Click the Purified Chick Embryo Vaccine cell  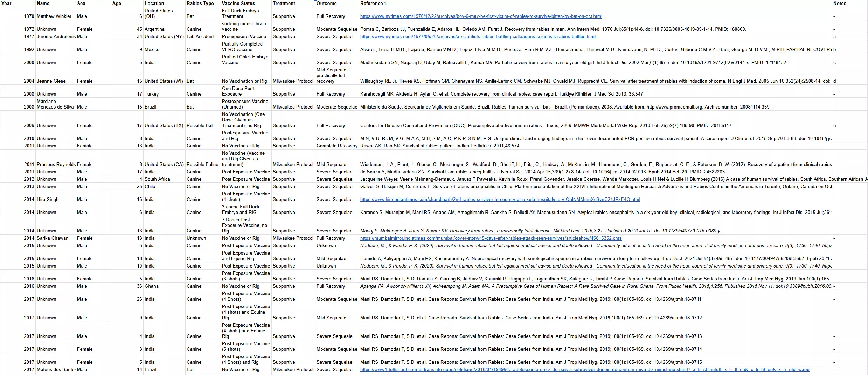[x=246, y=60]
